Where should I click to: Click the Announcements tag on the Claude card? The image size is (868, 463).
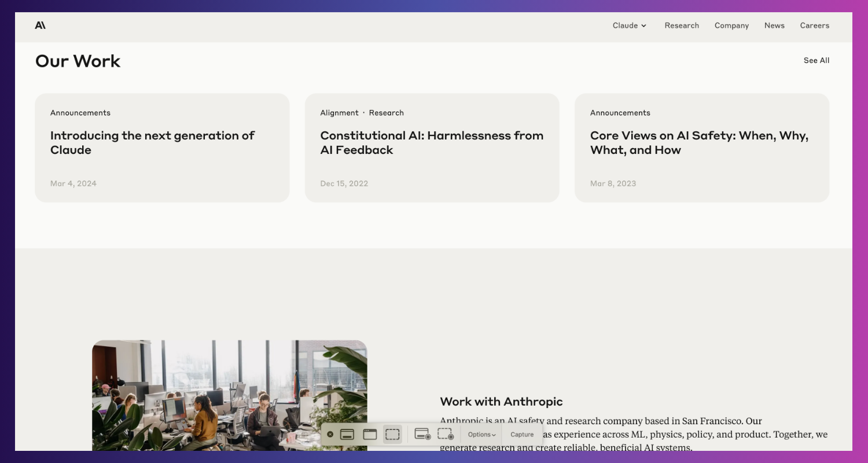pos(80,113)
